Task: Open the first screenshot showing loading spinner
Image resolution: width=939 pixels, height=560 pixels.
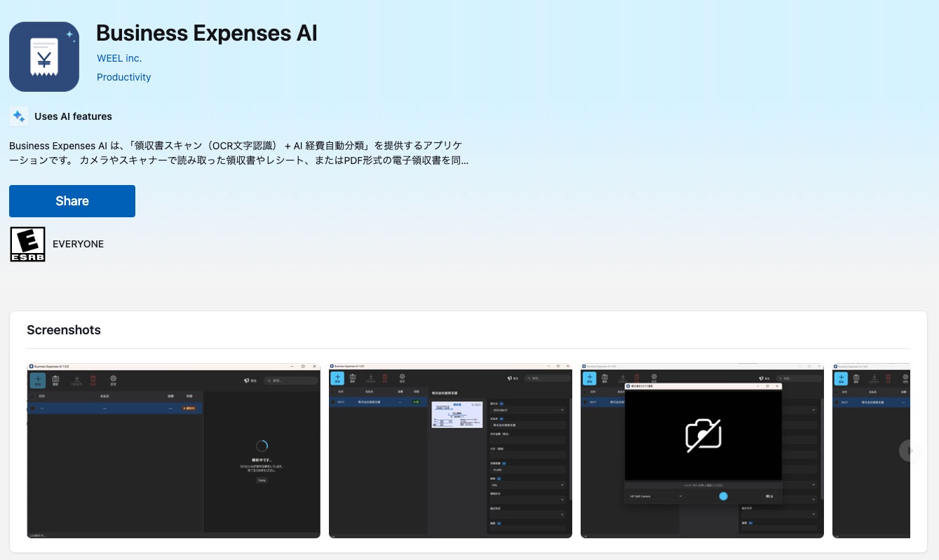Action: [x=173, y=450]
